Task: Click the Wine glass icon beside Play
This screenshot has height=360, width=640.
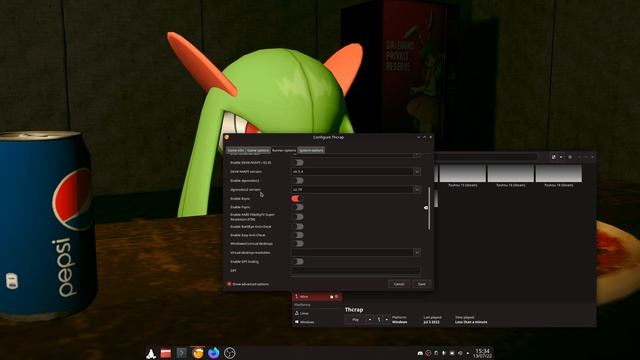Action: coord(379,320)
